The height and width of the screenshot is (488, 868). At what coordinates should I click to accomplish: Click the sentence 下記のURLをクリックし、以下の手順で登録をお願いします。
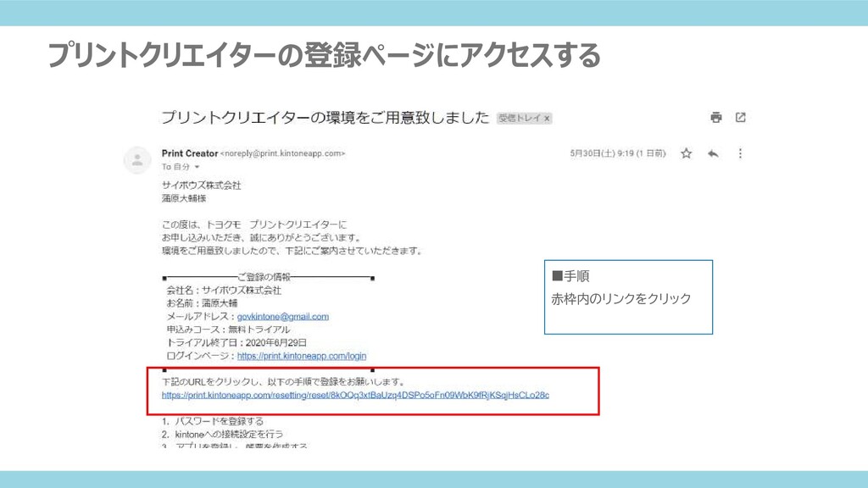coord(284,382)
